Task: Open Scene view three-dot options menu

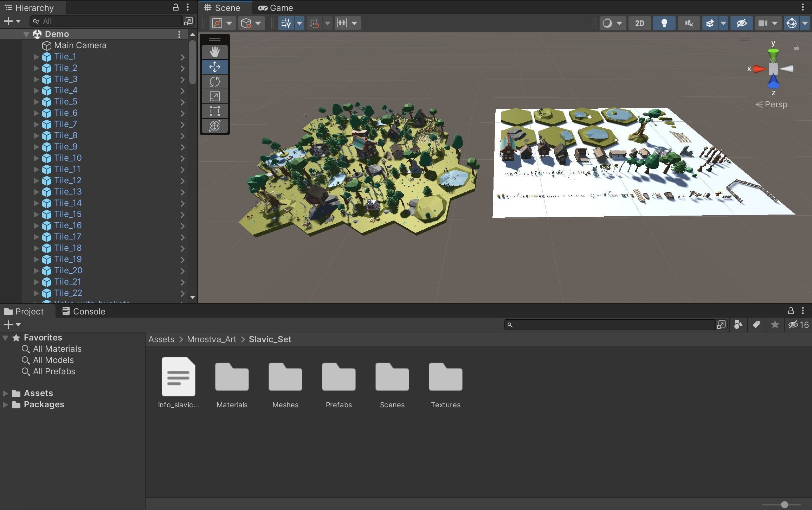Action: pos(803,7)
